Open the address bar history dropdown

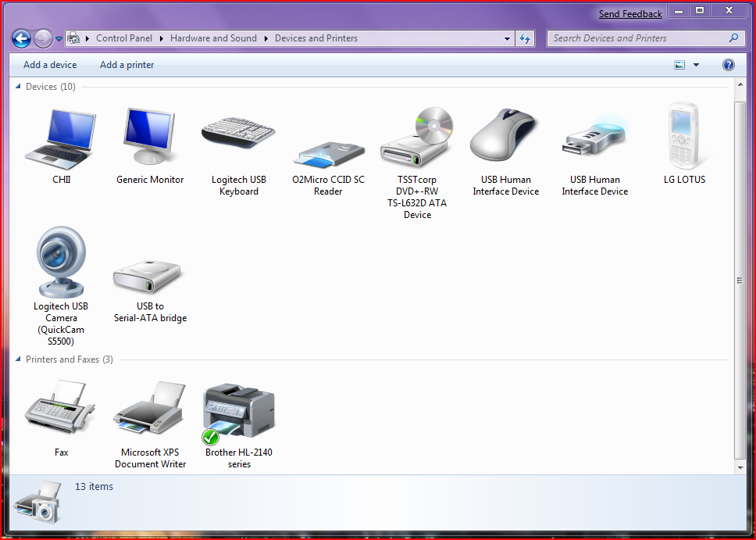(x=508, y=38)
